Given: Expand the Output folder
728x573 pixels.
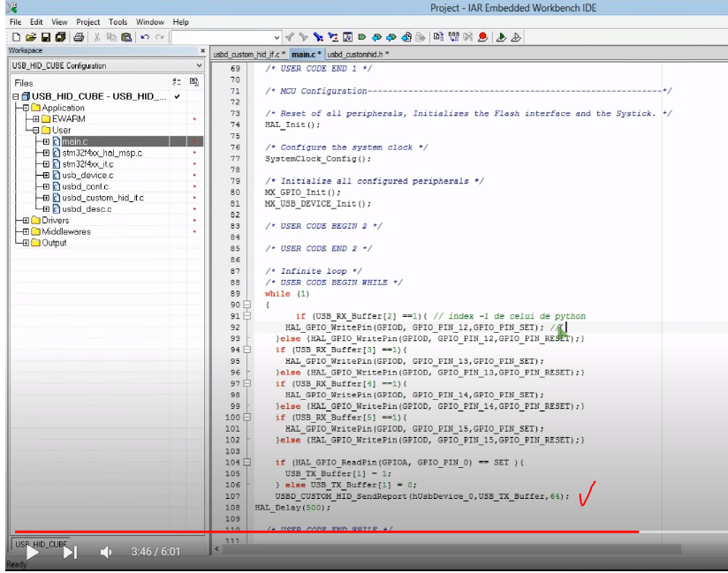Looking at the screenshot, I should [26, 243].
